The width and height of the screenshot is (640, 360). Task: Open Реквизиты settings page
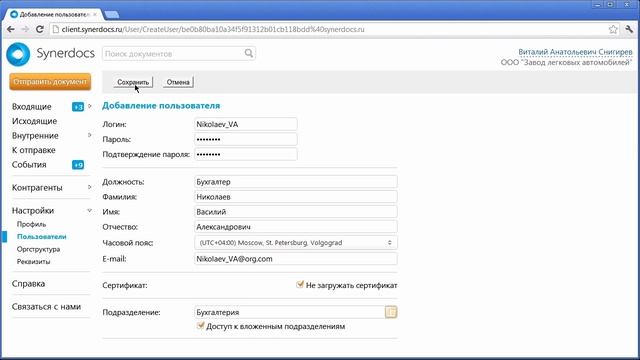(33, 262)
